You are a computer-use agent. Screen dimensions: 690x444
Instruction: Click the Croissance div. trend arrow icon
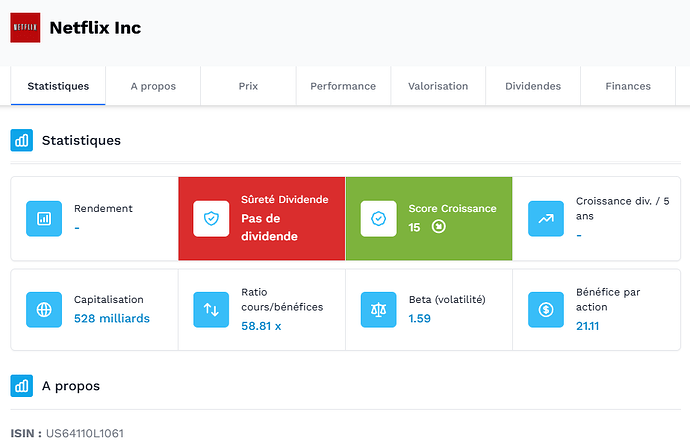546,219
